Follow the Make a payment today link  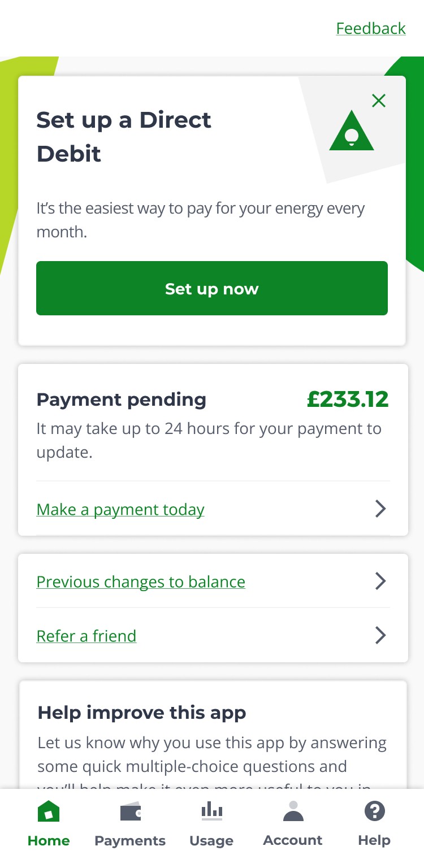tap(120, 510)
